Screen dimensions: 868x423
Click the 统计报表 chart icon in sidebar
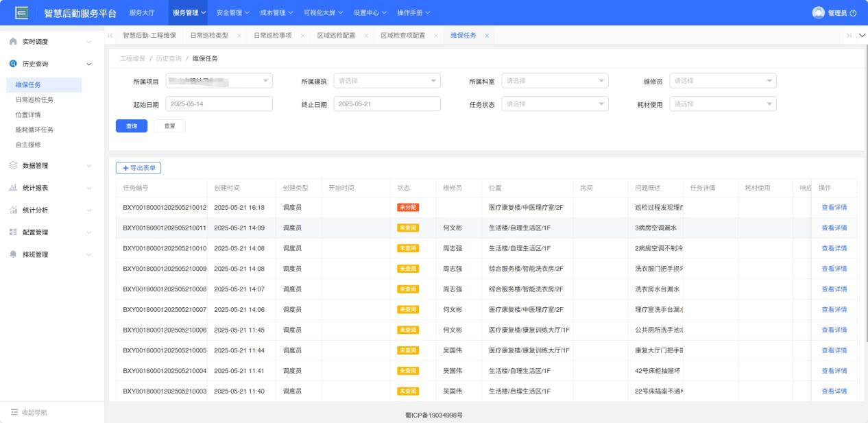coord(13,187)
